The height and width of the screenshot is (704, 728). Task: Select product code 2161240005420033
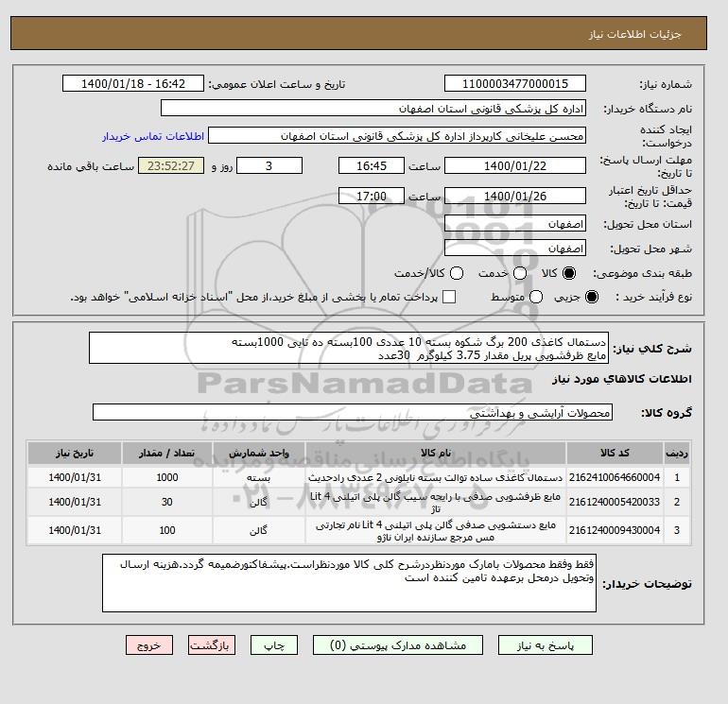[x=615, y=502]
